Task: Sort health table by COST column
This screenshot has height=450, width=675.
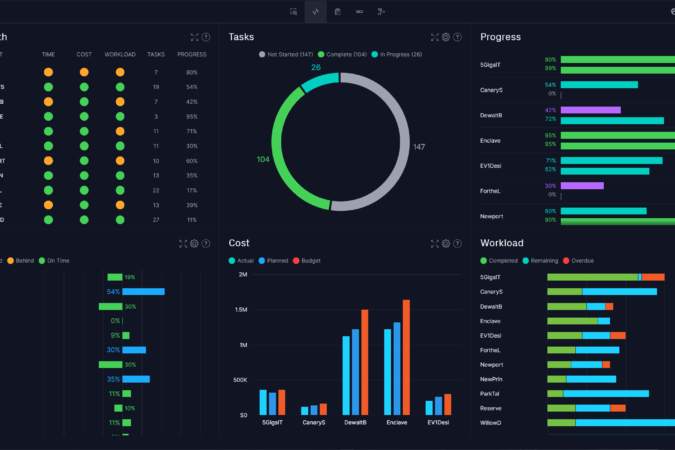Action: [x=84, y=55]
